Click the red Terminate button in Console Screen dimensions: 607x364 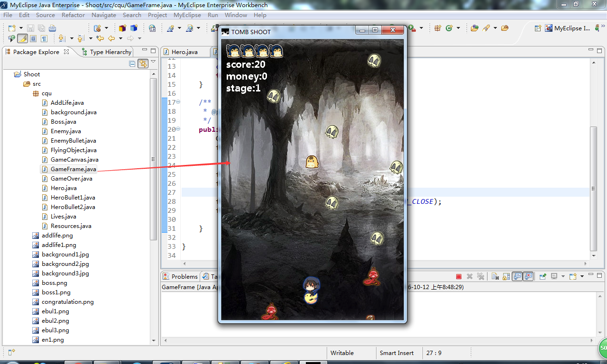click(459, 276)
